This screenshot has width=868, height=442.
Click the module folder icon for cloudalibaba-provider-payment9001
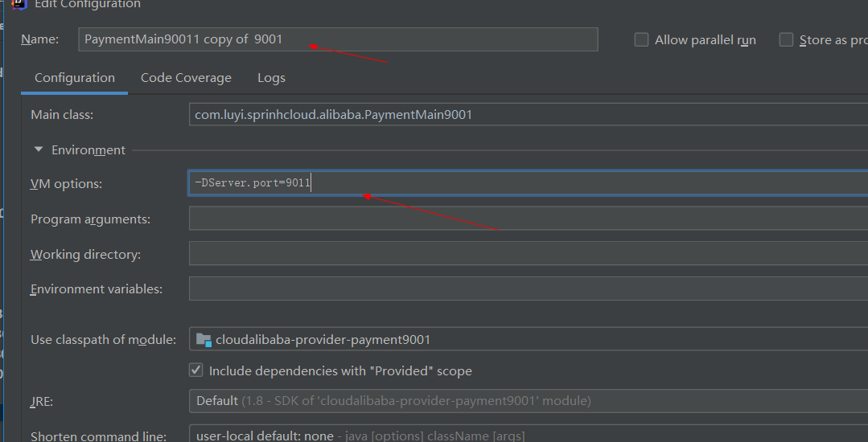pos(204,340)
